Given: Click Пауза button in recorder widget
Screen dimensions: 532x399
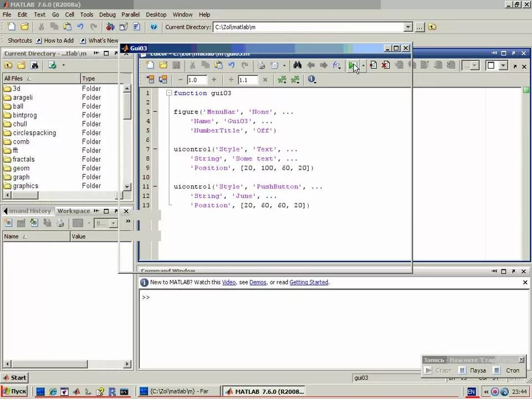Looking at the screenshot, I should point(472,371).
